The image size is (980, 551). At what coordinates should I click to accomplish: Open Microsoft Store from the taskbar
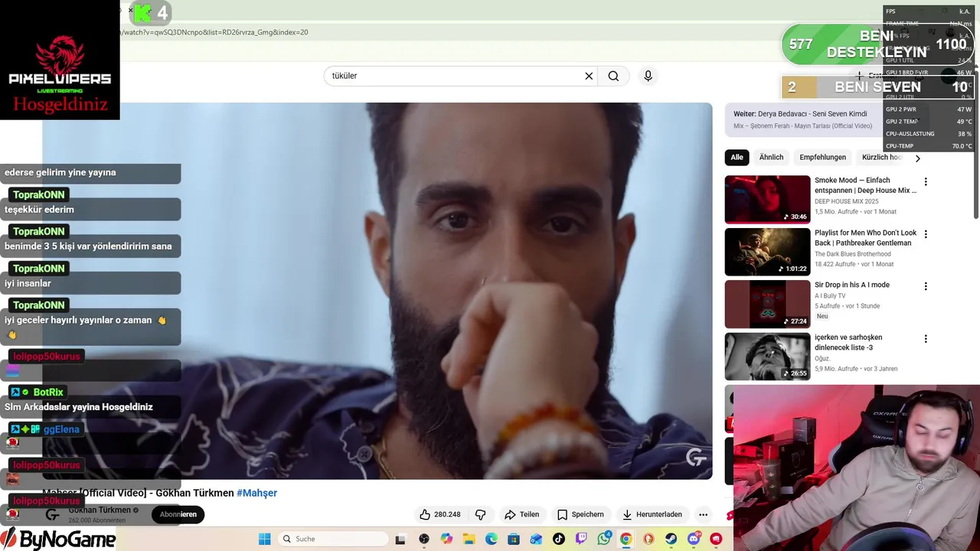(x=514, y=539)
